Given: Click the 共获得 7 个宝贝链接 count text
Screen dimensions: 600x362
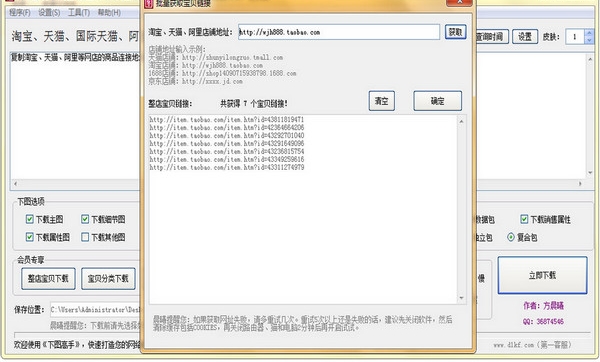Looking at the screenshot, I should (254, 103).
